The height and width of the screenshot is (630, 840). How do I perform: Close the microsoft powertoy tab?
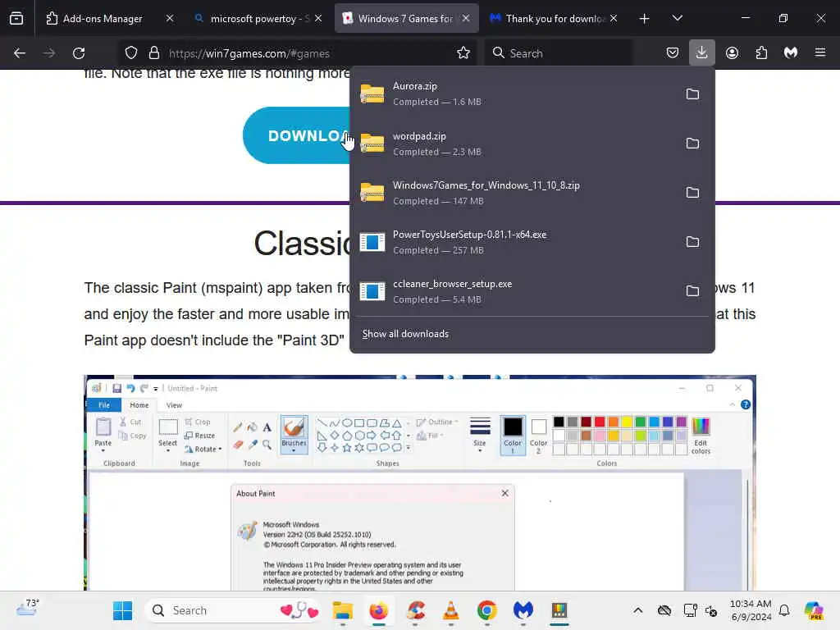point(318,19)
